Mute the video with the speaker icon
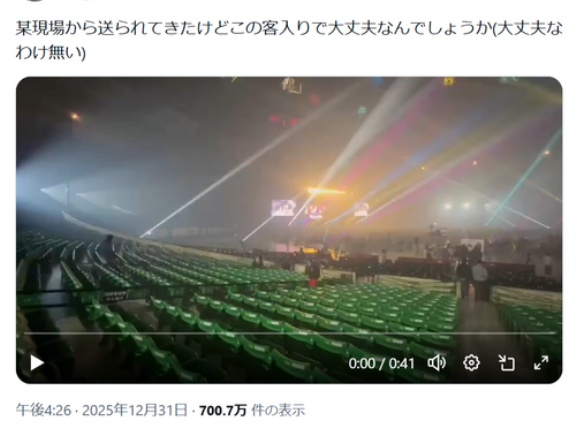 437,363
